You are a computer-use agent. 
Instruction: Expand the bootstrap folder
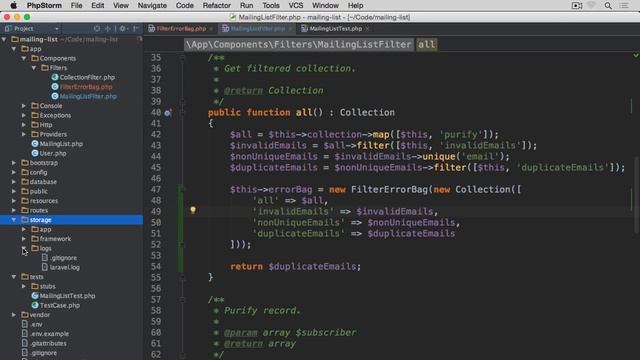pyautogui.click(x=14, y=162)
